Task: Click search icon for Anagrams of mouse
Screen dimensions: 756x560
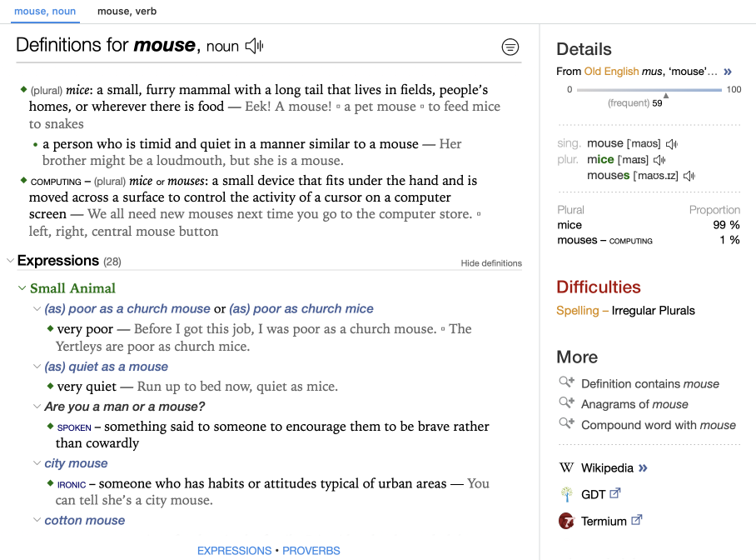Action: click(x=566, y=403)
